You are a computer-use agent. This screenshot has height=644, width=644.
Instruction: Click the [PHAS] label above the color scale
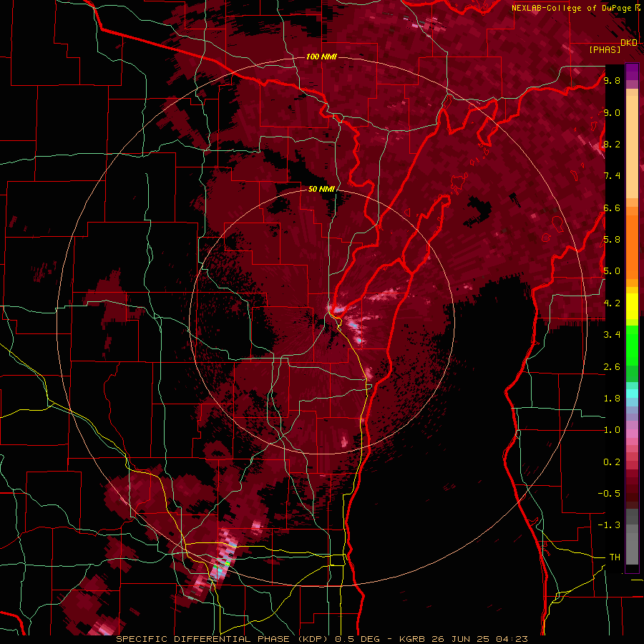click(605, 50)
